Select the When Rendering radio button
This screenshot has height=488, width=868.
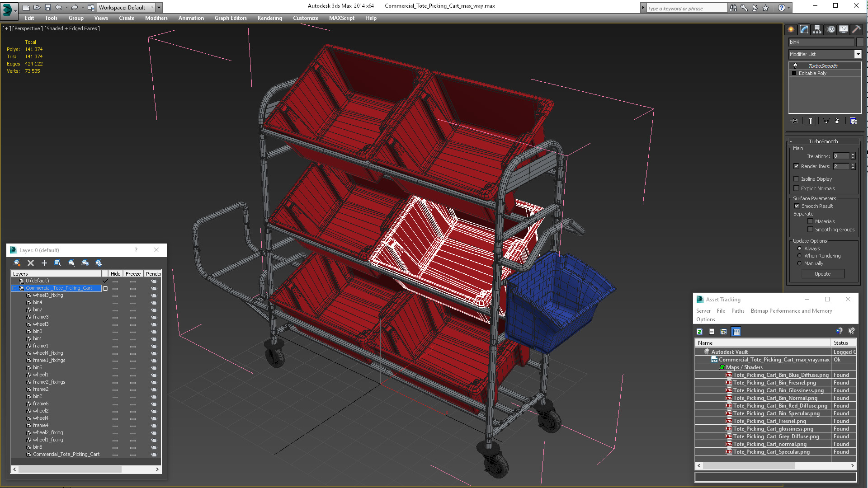pos(799,256)
